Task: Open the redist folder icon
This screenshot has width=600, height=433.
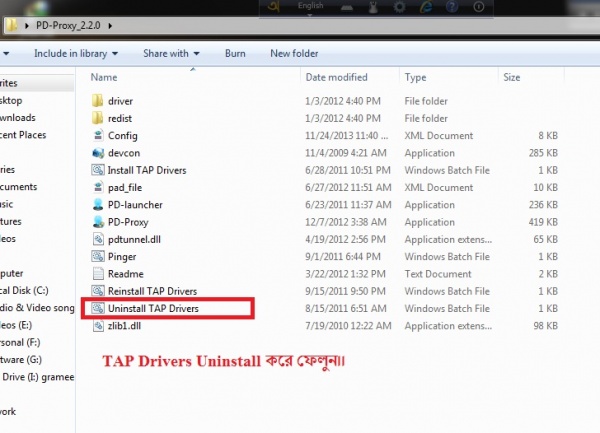Action: click(98, 118)
